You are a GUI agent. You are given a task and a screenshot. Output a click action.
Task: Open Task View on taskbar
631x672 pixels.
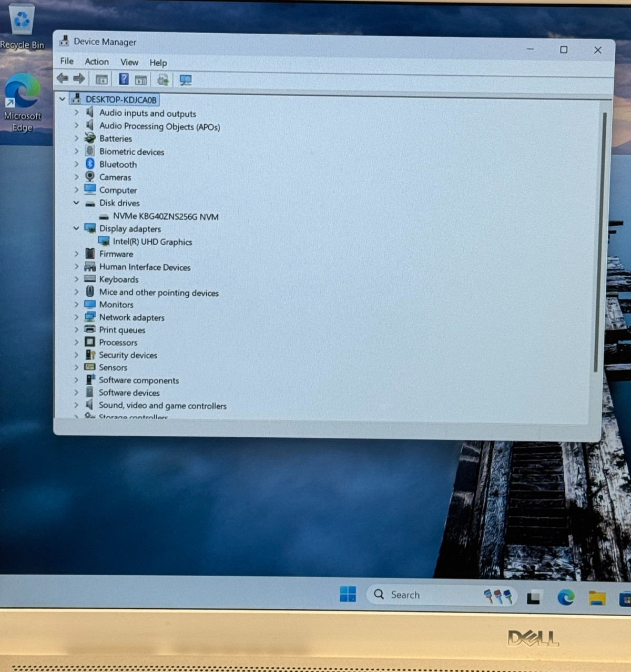pyautogui.click(x=534, y=597)
